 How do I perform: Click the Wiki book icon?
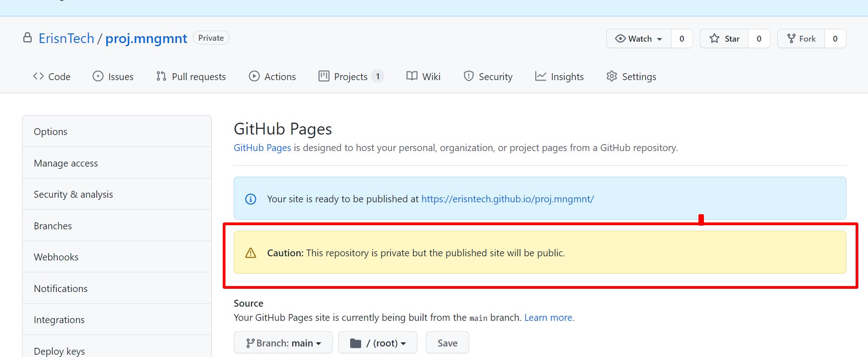point(412,76)
